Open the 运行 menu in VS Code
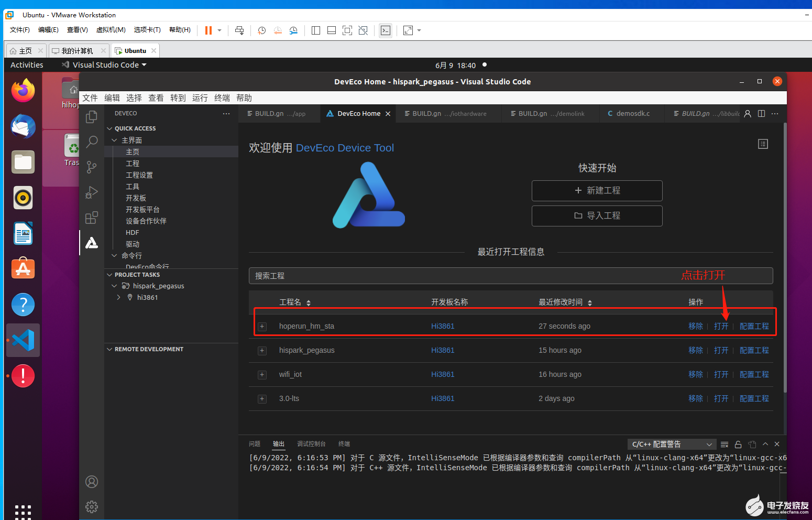Image resolution: width=812 pixels, height=520 pixels. (x=200, y=98)
